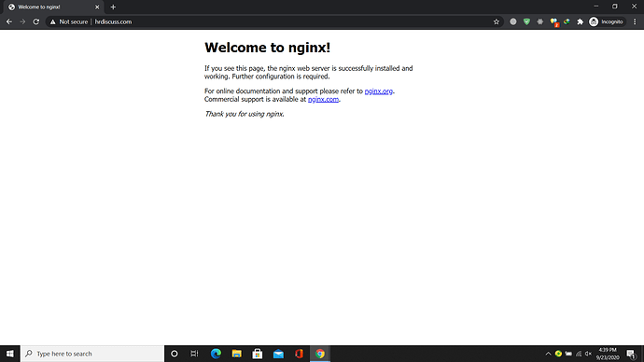The width and height of the screenshot is (644, 362).
Task: Close the Welcome to nginx! tab
Action: click(97, 7)
